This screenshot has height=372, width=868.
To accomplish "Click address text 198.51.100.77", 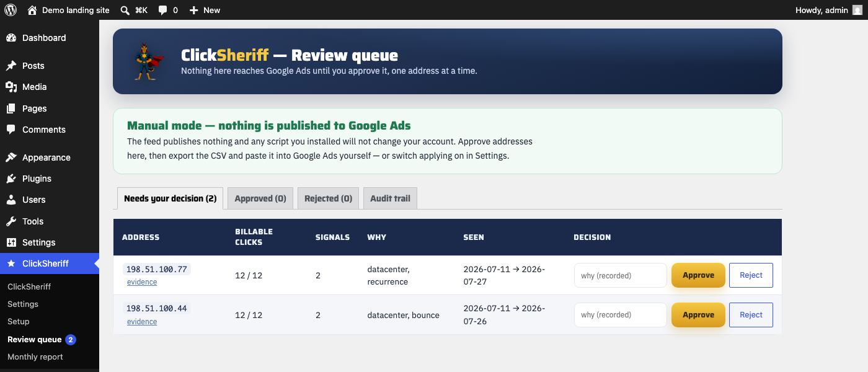I will point(157,269).
